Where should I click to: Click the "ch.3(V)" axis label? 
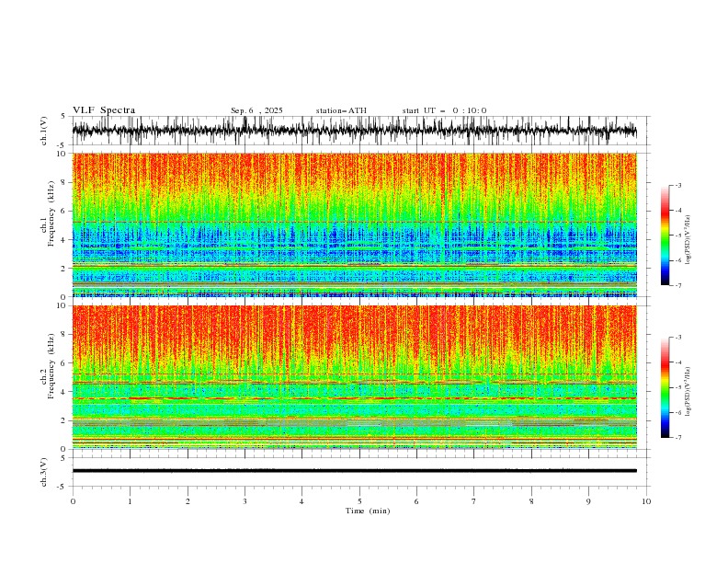44,472
